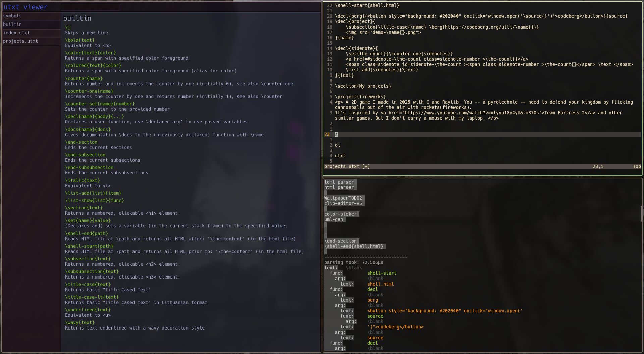Click the \decl{name}{body}{...} function entry
644x354 pixels.
[95, 117]
